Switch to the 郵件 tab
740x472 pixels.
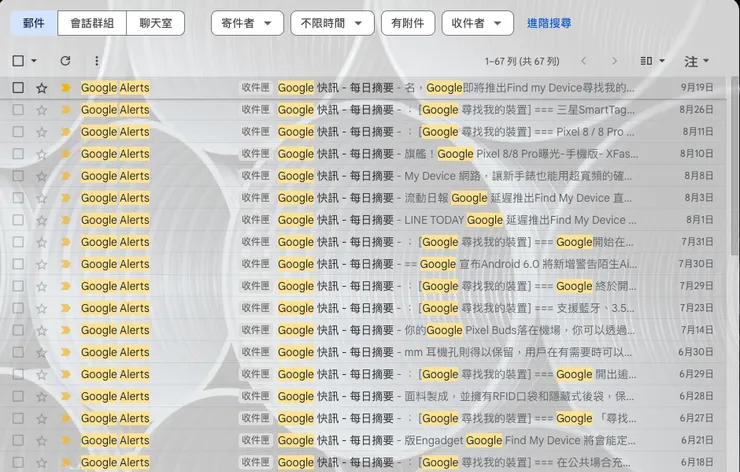34,23
